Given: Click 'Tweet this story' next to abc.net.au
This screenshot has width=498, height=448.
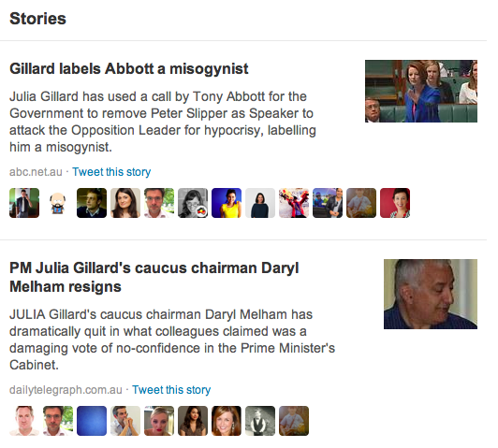Looking at the screenshot, I should coord(111,172).
